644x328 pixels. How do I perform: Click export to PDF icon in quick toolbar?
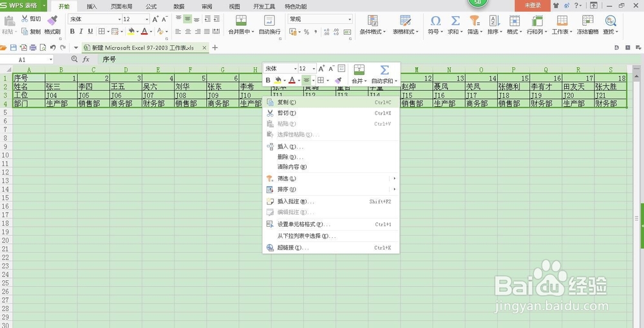coord(23,48)
